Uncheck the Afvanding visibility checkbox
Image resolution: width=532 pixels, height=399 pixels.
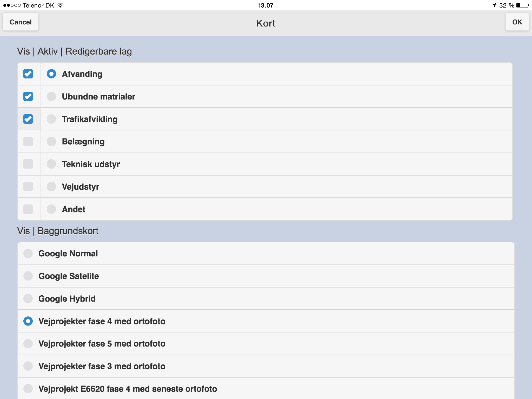(28, 74)
